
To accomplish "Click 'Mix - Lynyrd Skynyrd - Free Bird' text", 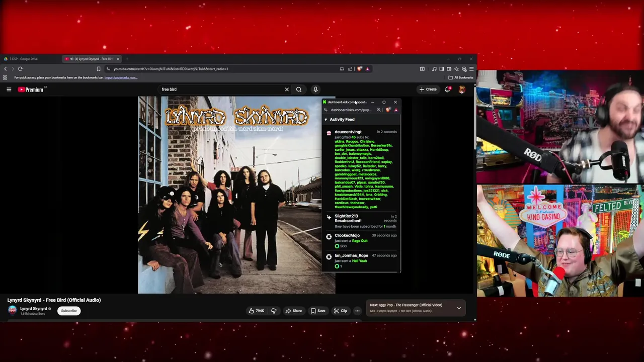I will tap(400, 311).
